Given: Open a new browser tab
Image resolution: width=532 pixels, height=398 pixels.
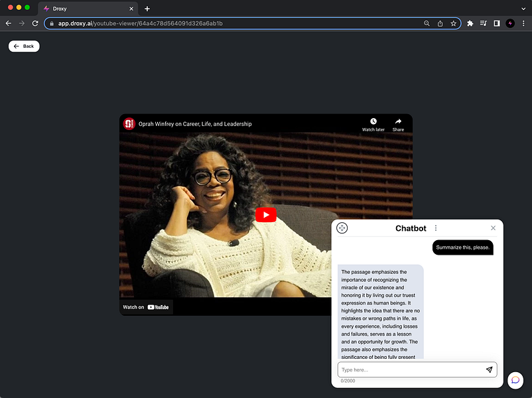Looking at the screenshot, I should pyautogui.click(x=147, y=9).
